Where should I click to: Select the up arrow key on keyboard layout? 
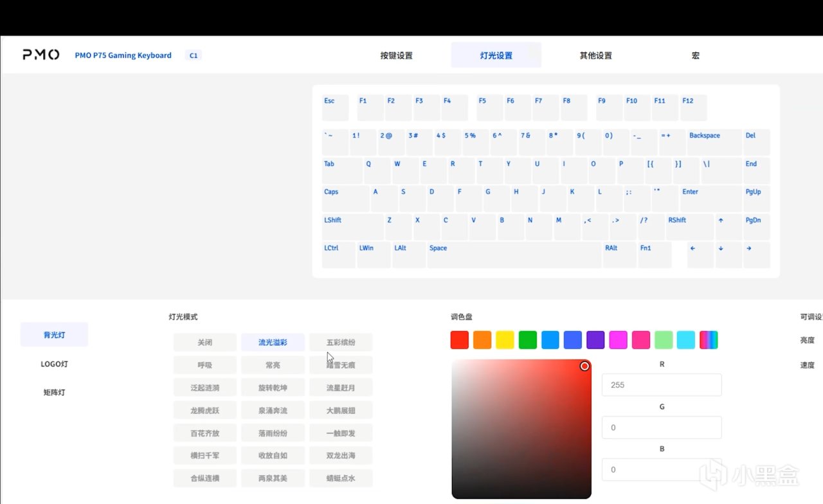(x=728, y=227)
